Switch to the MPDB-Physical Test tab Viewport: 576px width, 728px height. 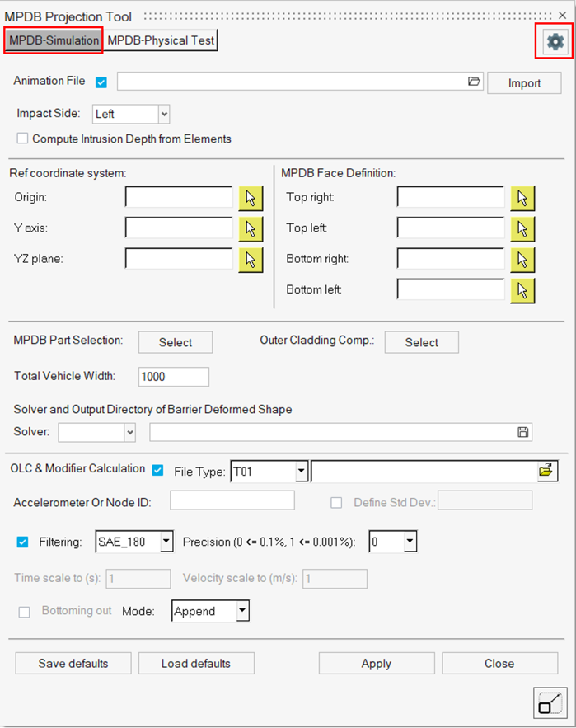162,40
